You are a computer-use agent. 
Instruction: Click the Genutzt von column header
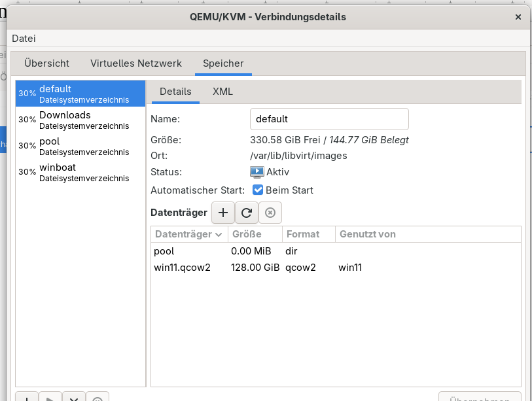coord(428,234)
